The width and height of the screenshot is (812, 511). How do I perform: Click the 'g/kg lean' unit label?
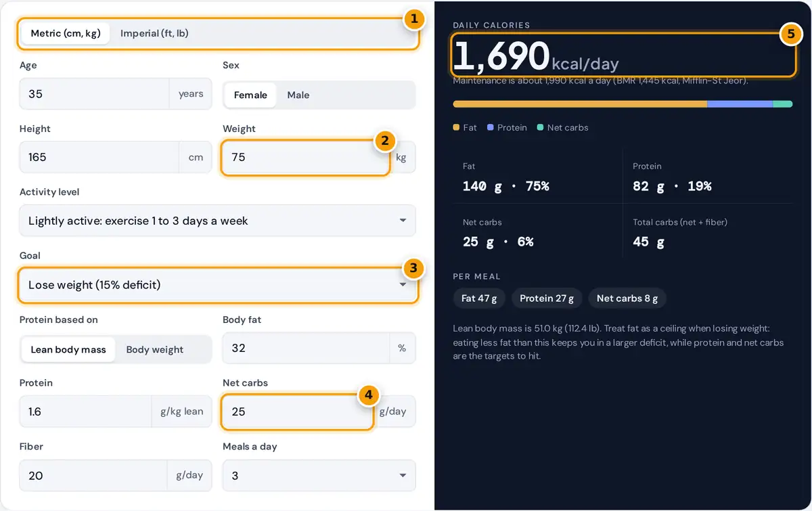pos(182,412)
